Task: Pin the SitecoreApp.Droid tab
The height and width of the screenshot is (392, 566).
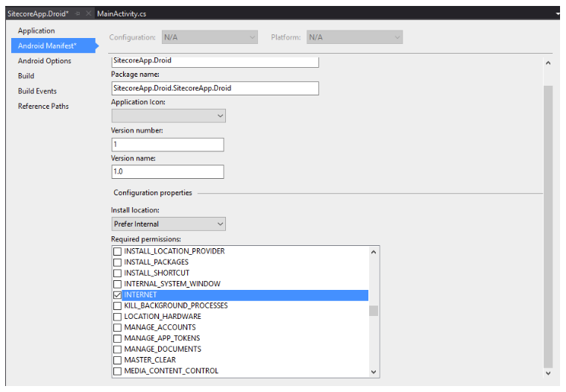Action: tap(78, 13)
